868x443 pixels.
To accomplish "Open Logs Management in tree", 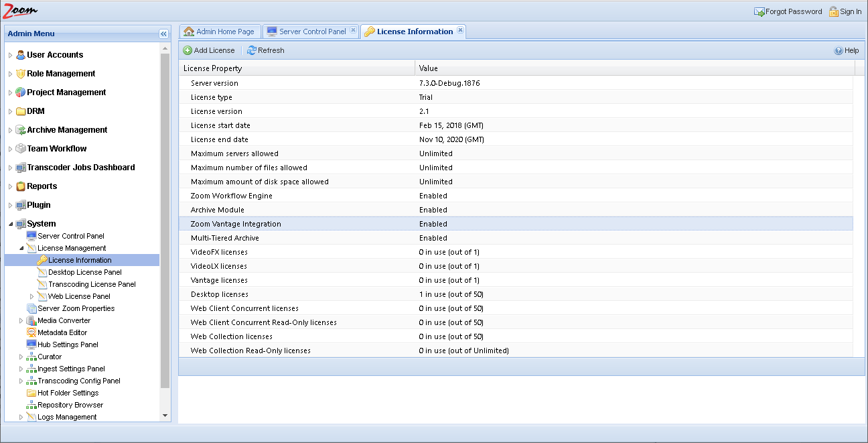I will tap(67, 417).
